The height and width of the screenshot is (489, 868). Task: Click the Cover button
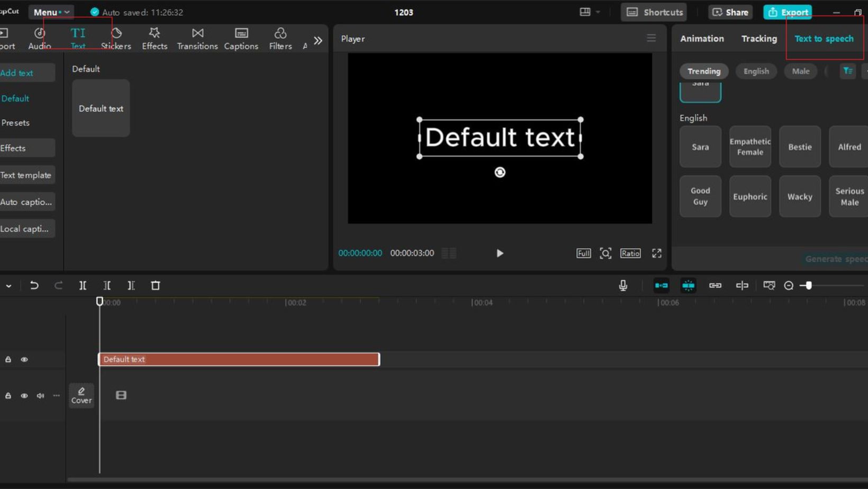[x=82, y=395]
